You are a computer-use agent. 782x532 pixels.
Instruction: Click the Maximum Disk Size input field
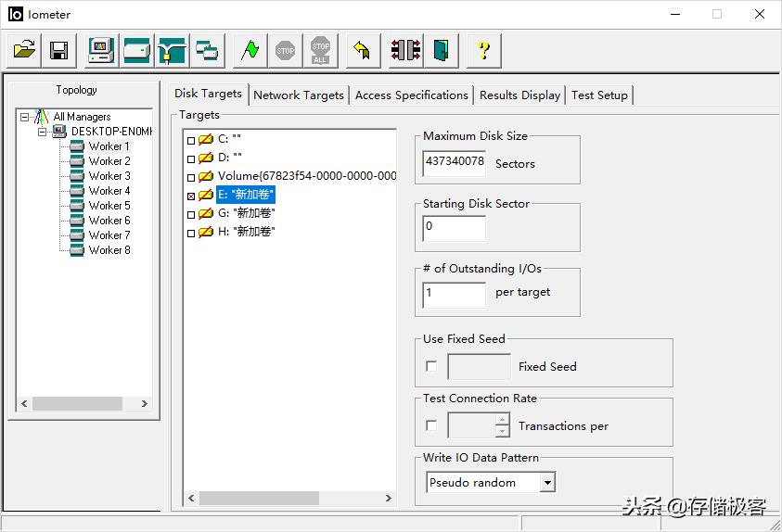pos(454,162)
